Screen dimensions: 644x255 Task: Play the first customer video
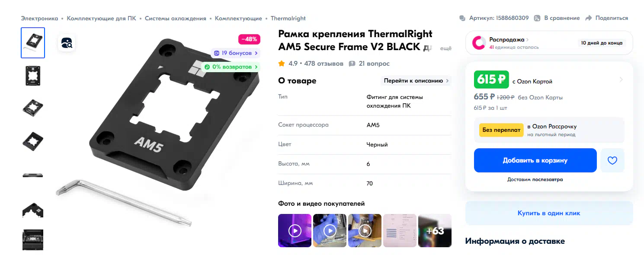point(295,230)
